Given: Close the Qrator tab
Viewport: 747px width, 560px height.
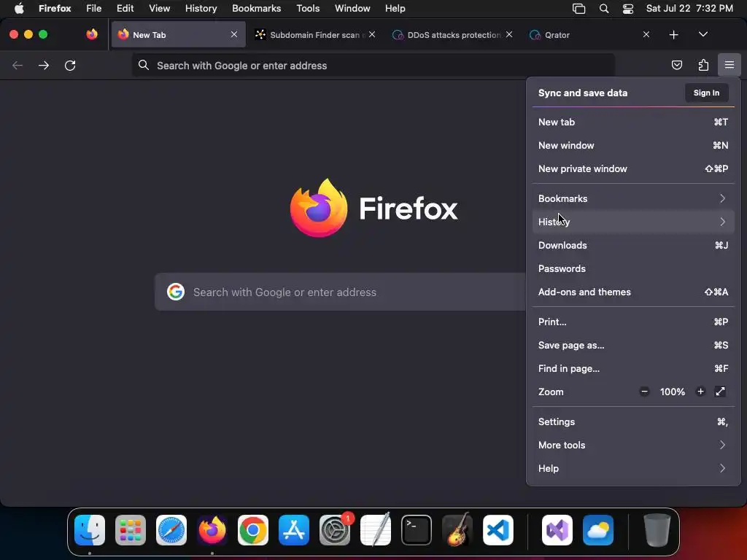Looking at the screenshot, I should tap(646, 34).
